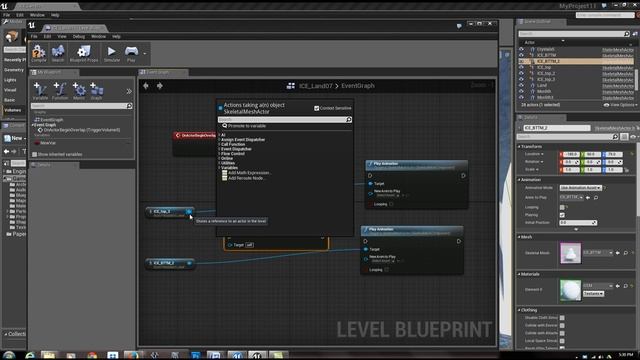The width and height of the screenshot is (640, 360).
Task: Add a new Variable
Action: tap(40, 91)
